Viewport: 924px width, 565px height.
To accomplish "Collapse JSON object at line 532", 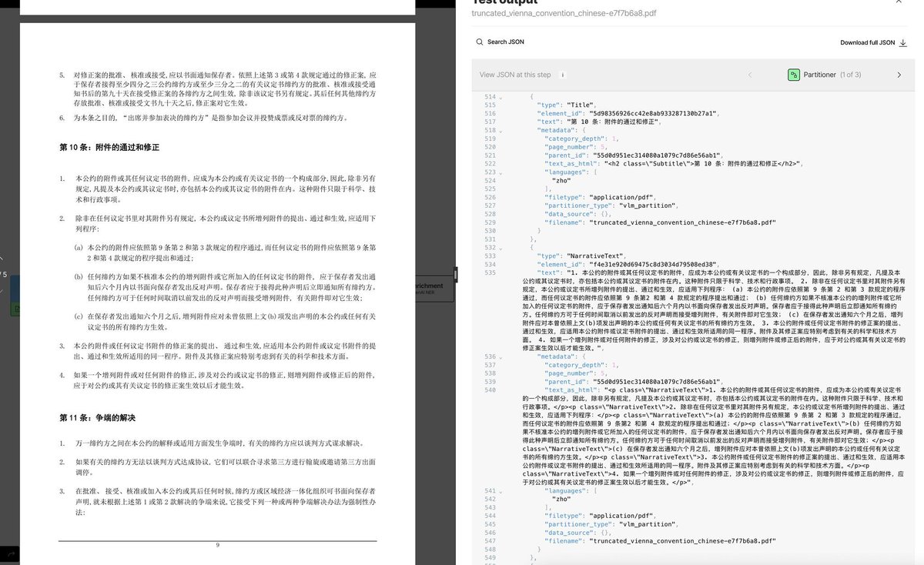I will [x=500, y=247].
